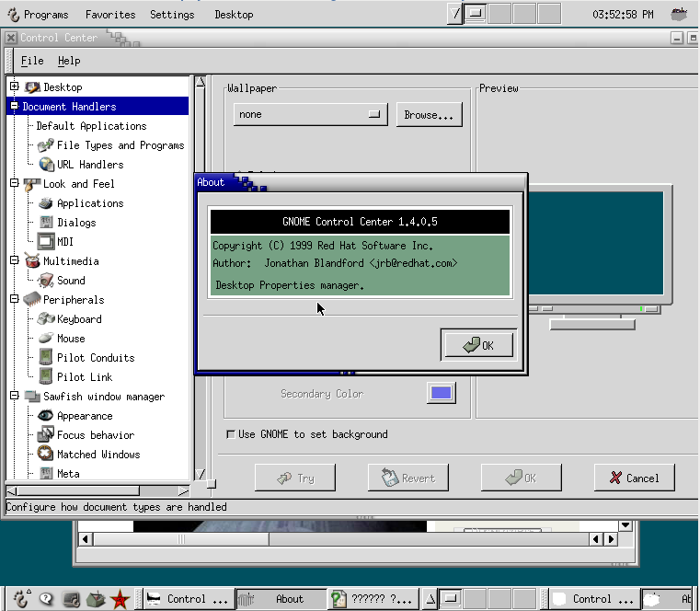The width and height of the screenshot is (700, 611).
Task: Click GNOME foot icon in bottom panel
Action: click(x=21, y=598)
